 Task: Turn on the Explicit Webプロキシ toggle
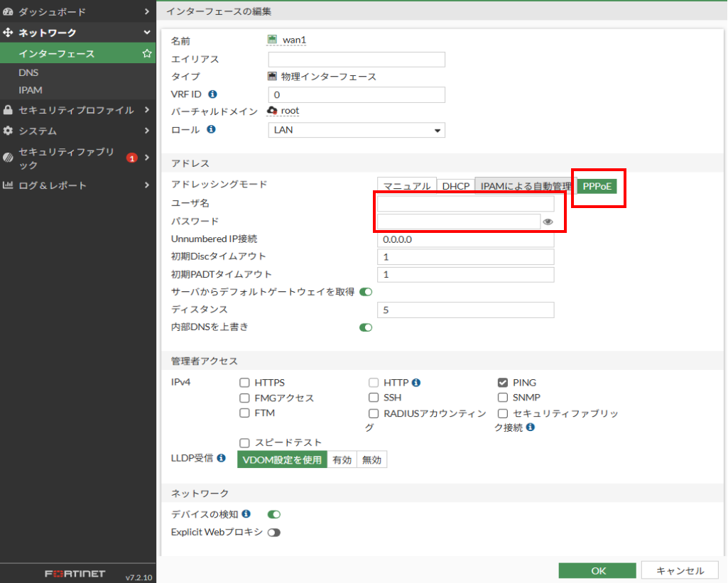(273, 532)
